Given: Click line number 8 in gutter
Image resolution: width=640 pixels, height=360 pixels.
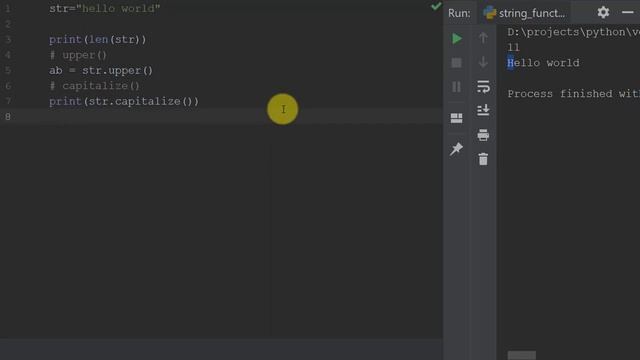Looking at the screenshot, I should point(8,117).
